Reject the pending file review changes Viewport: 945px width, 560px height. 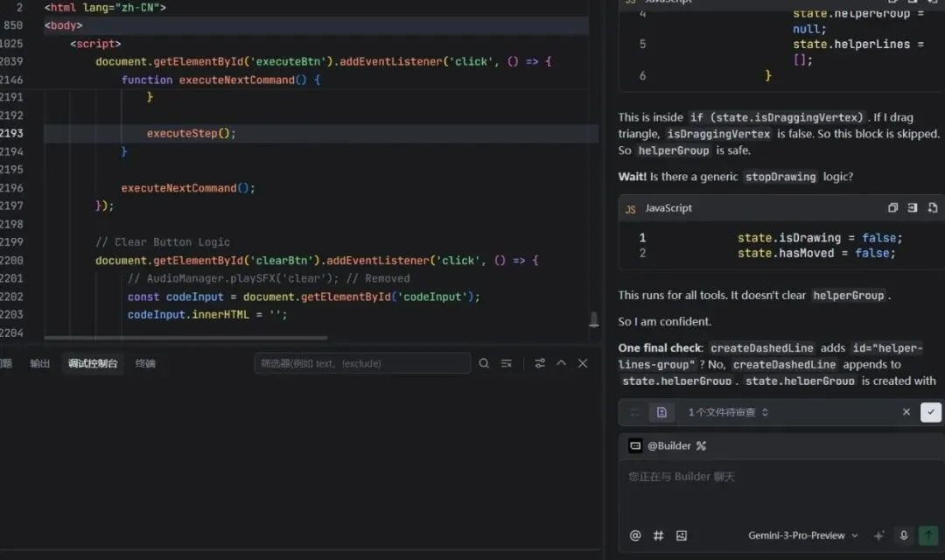click(x=906, y=412)
